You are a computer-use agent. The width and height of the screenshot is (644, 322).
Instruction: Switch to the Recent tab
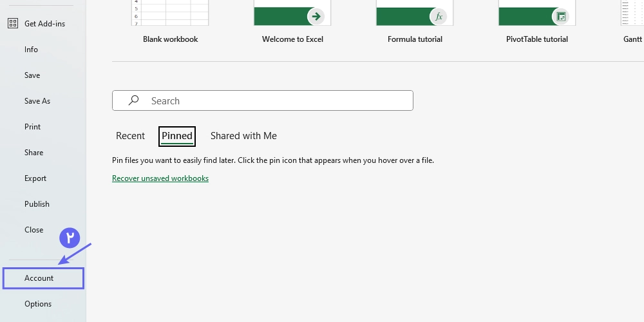click(130, 136)
